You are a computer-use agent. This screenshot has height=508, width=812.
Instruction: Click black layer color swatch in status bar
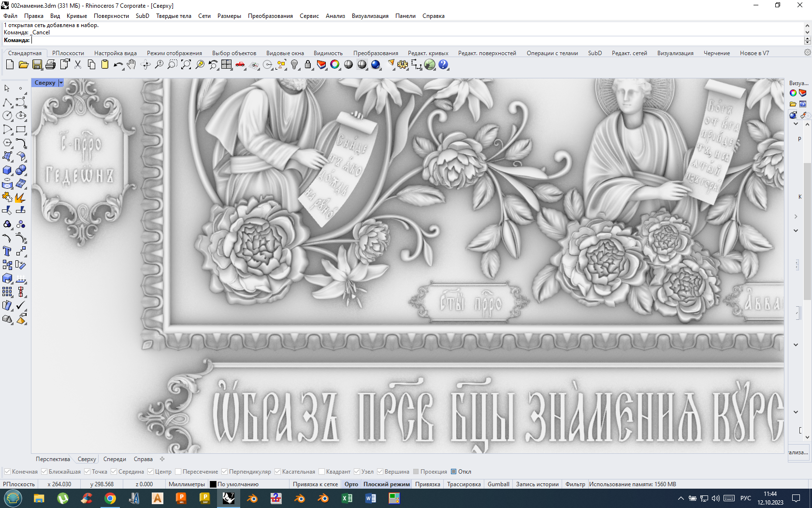point(213,484)
